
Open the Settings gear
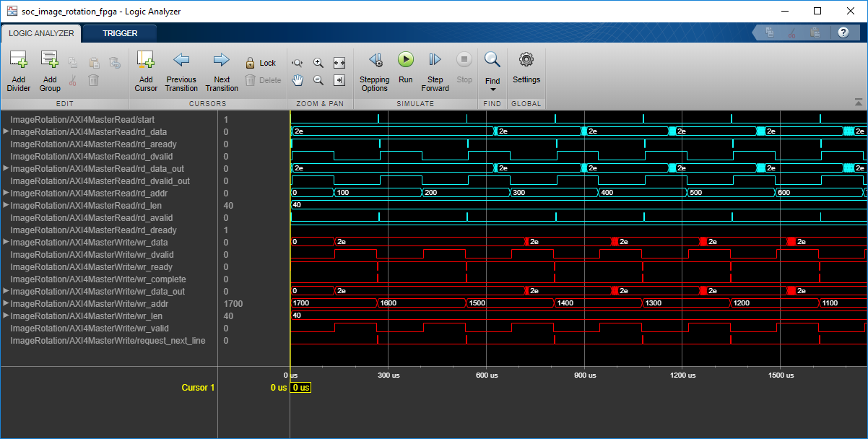pyautogui.click(x=526, y=61)
